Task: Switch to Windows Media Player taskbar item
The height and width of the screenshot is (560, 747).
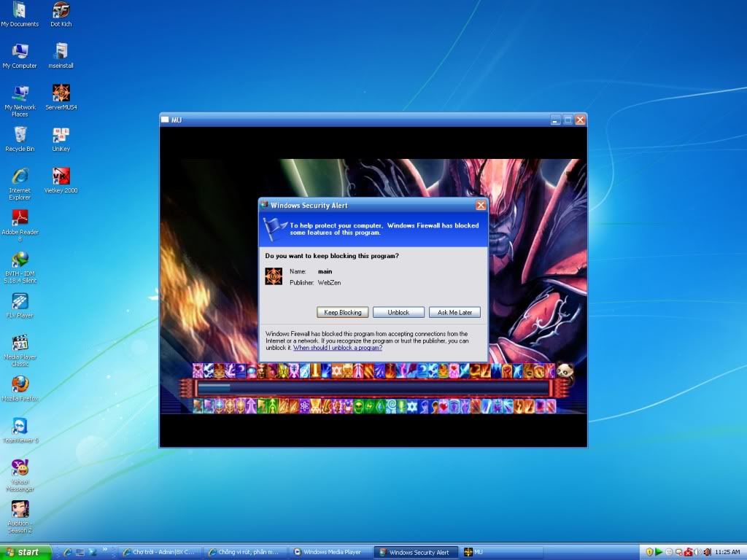Action: (332, 553)
